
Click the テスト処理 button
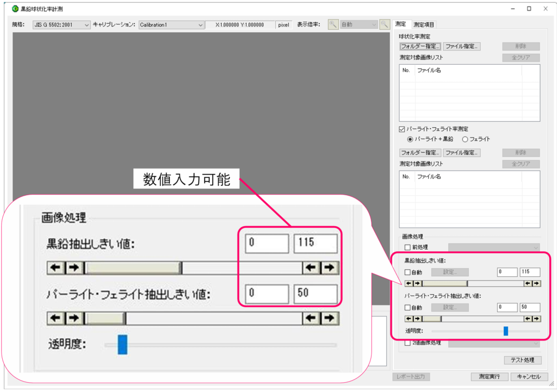pyautogui.click(x=522, y=360)
